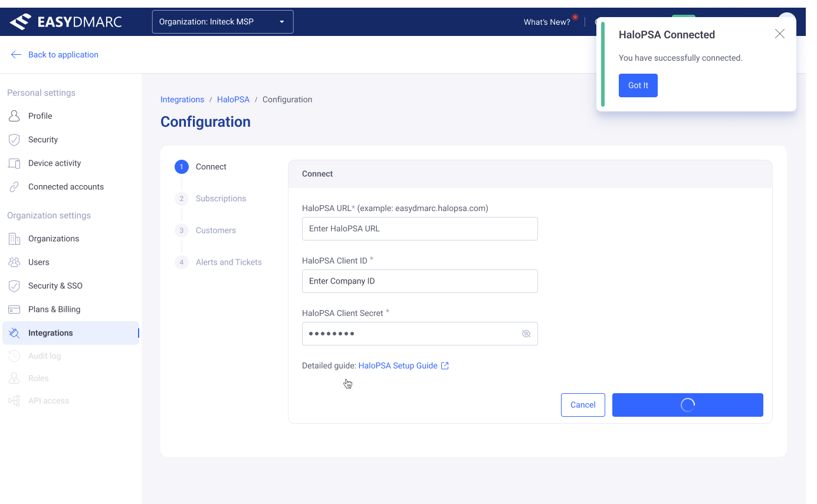Click the external link icon beside Setup Guide
This screenshot has width=817, height=504.
click(x=445, y=366)
